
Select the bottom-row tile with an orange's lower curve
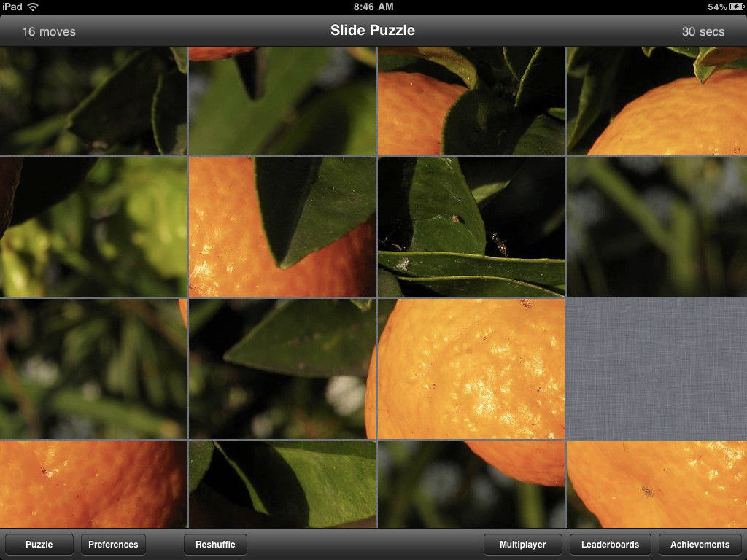point(471,484)
